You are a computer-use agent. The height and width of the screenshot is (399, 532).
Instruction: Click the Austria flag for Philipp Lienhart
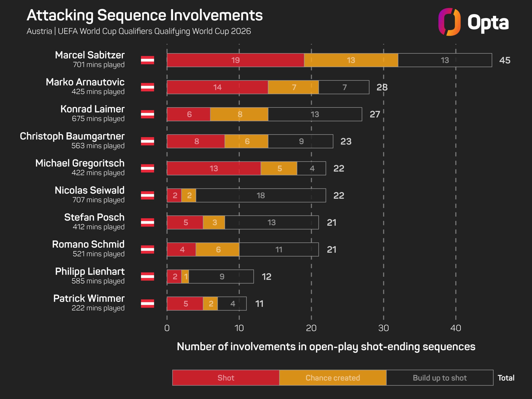coord(147,277)
